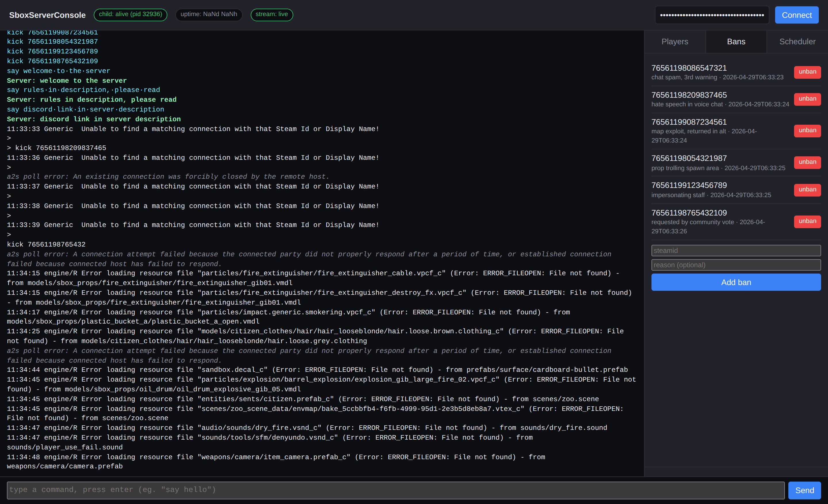Focus the reason (optional) field
The image size is (828, 504).
point(736,265)
